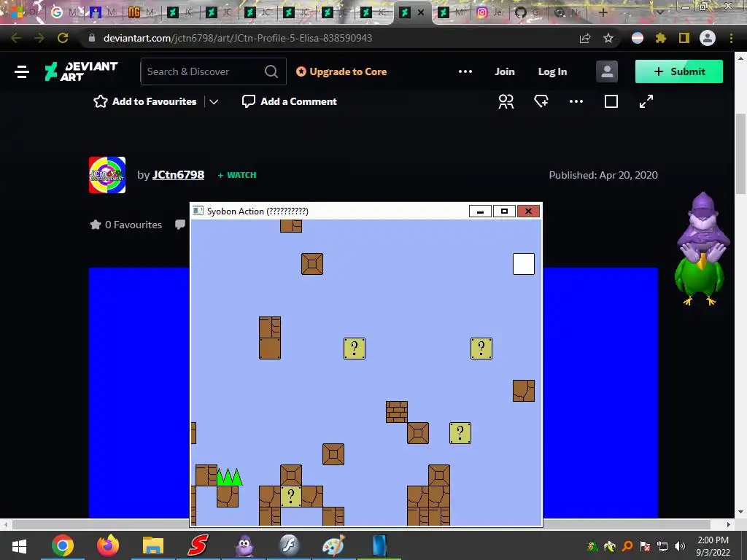This screenshot has width=747, height=560.
Task: Click the site padlock icon
Action: point(92,38)
